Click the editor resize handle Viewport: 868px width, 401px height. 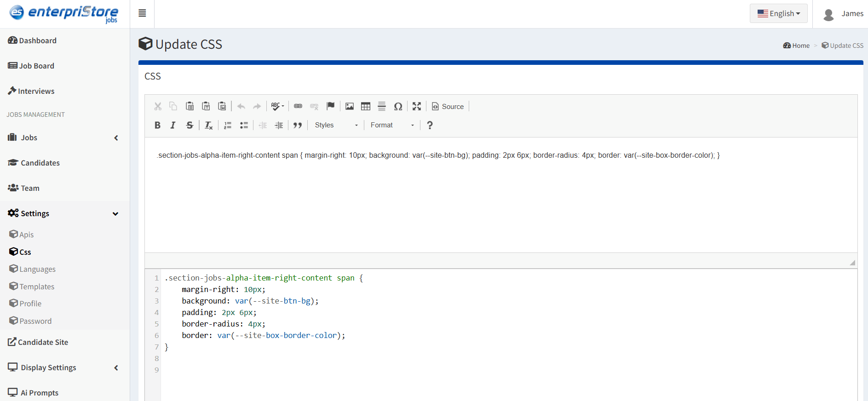coord(852,263)
